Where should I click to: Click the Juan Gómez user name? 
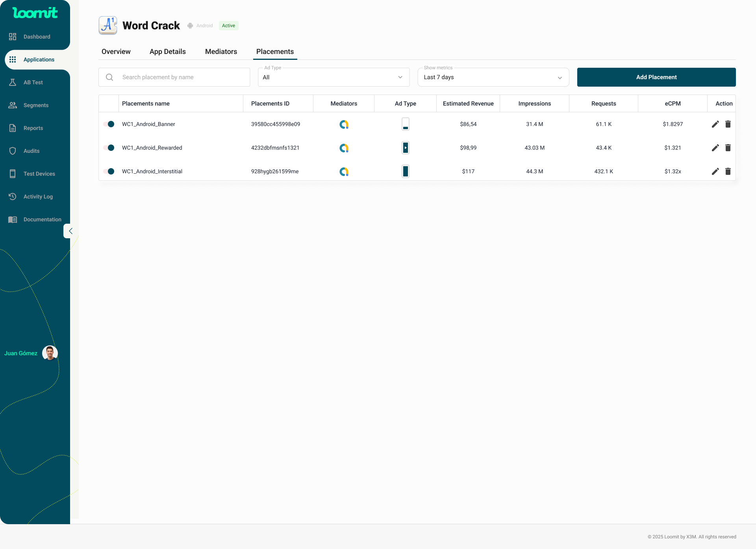[21, 353]
